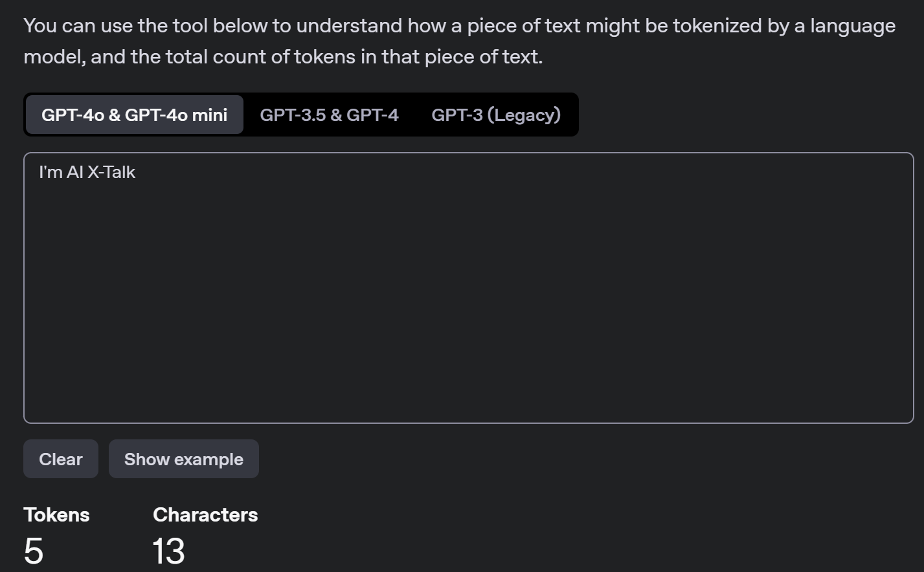Switch to the GPT-3.5 & GPT-4 tab
Viewport: 924px width, 572px height.
click(329, 115)
